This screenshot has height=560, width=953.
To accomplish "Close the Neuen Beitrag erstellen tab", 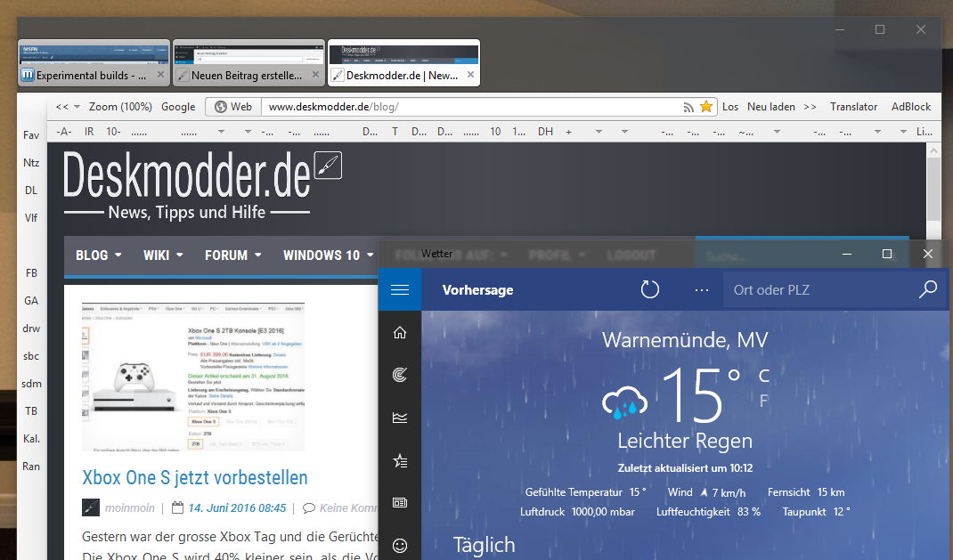I will 315,74.
